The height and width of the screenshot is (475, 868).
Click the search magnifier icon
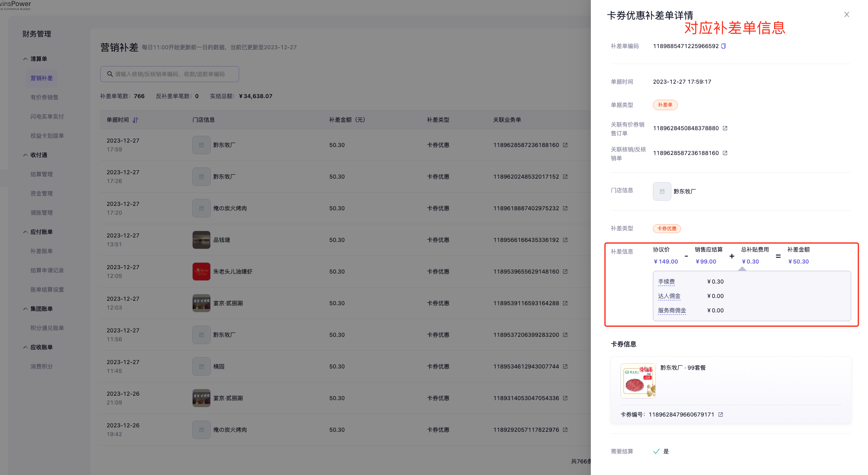point(110,74)
